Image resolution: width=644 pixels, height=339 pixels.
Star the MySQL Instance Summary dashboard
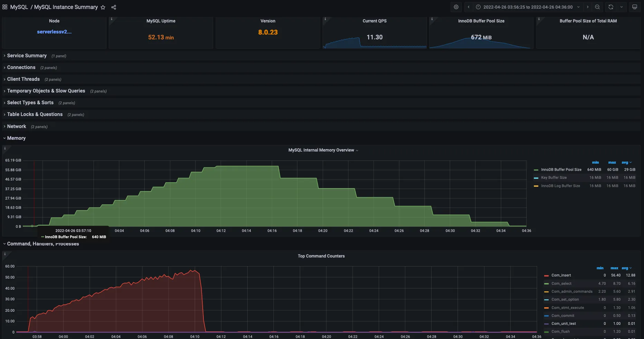[x=103, y=7]
